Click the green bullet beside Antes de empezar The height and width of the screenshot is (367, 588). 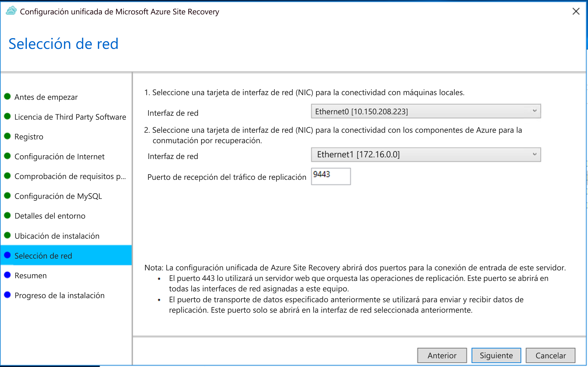click(x=7, y=96)
